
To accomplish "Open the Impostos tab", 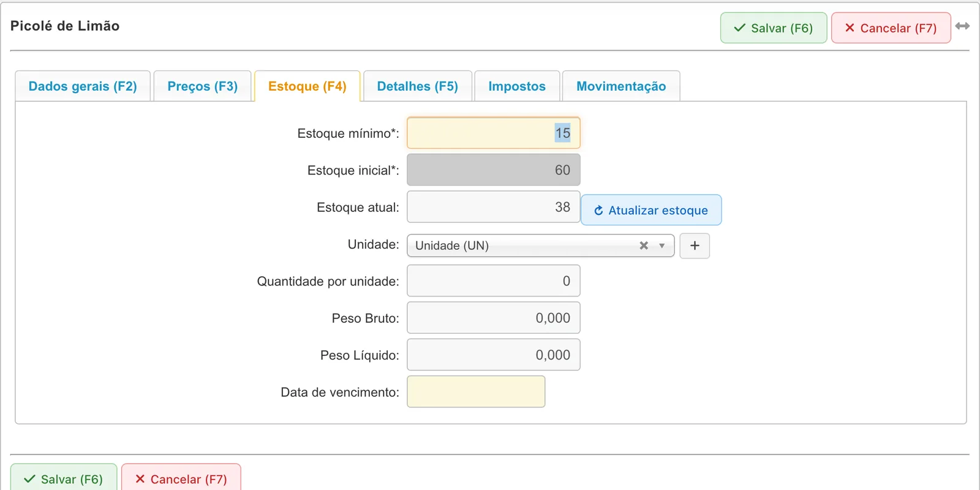I will coord(517,86).
